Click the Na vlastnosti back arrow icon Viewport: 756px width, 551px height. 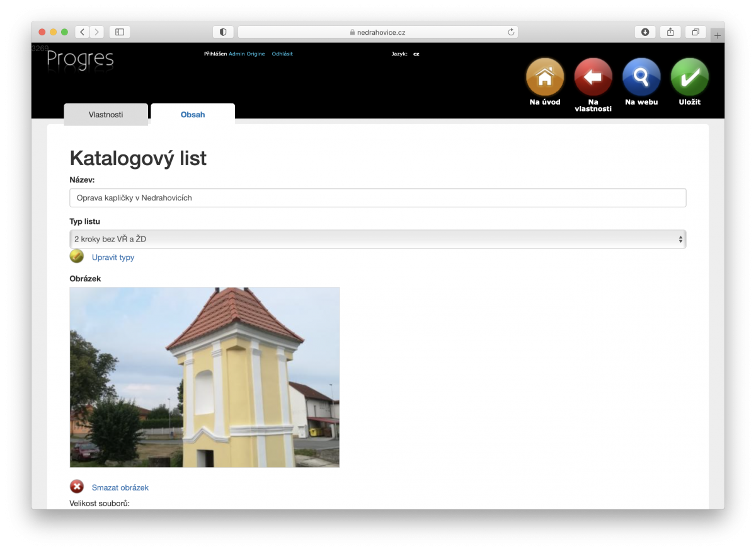coord(592,76)
